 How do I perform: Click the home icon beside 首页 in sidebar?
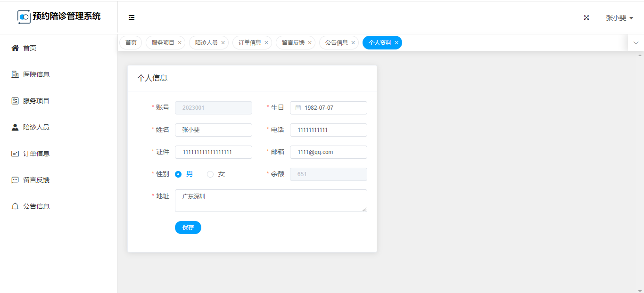coord(15,48)
